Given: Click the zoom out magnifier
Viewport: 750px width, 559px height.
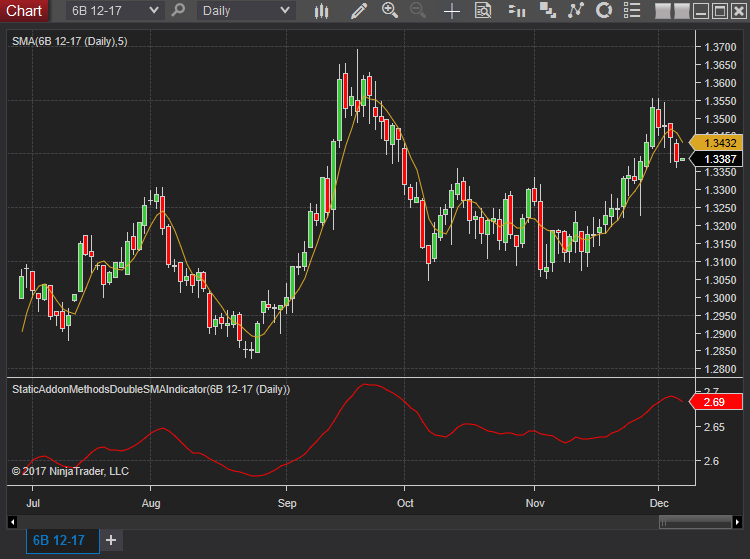Looking at the screenshot, I should point(418,11).
